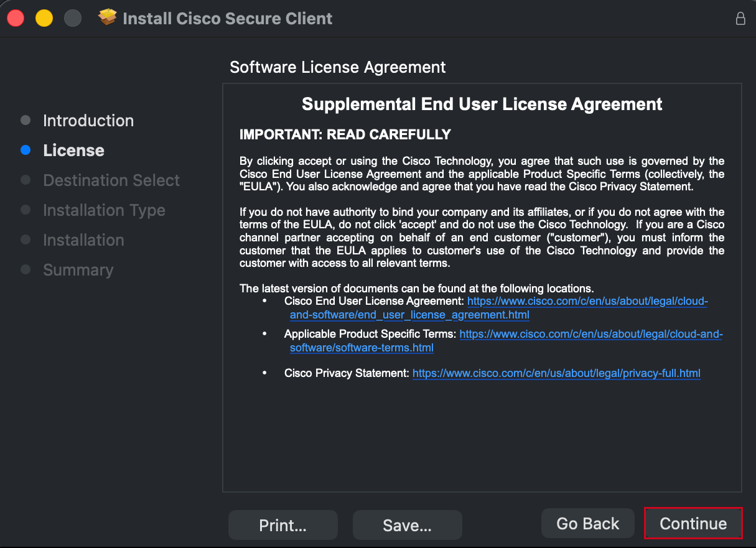Open the Cisco Privacy Statement link
Screen dimensions: 756x548
click(x=556, y=373)
